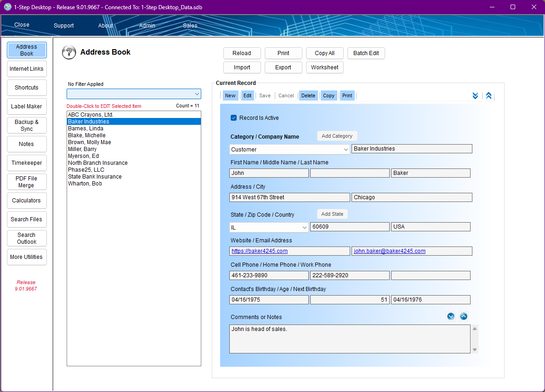
Task: Open the Notes module
Action: [x=27, y=144]
